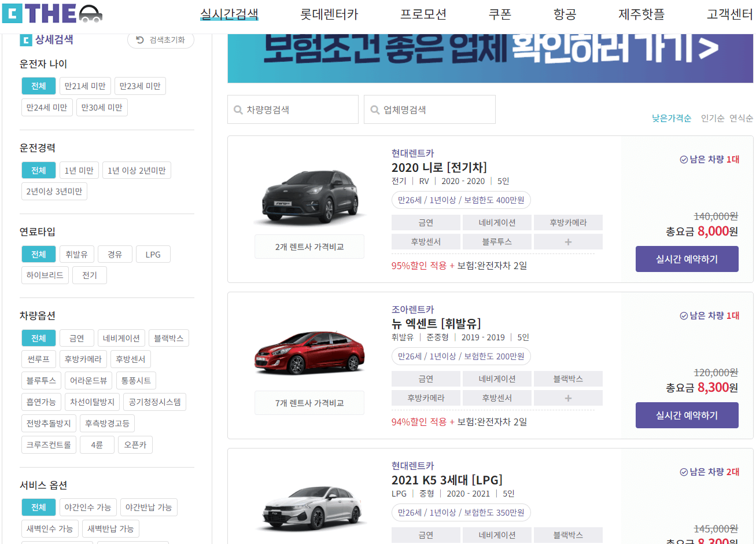
Task: Filter fuel type by 휘발유
Action: 76,255
